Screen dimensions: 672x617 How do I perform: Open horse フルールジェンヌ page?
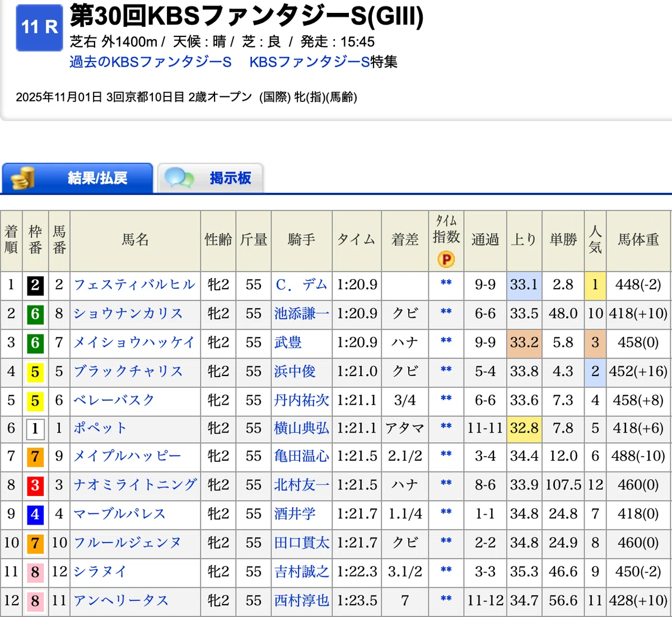click(128, 543)
